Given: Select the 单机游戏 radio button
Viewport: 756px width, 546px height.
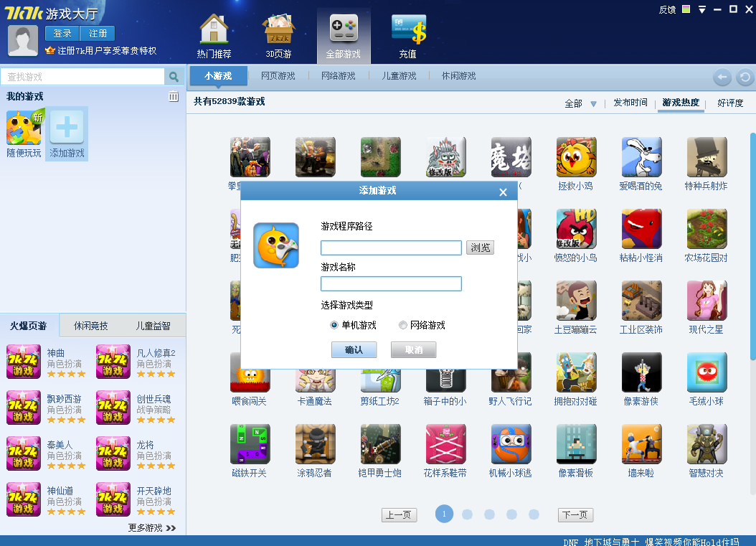Looking at the screenshot, I should pyautogui.click(x=334, y=325).
